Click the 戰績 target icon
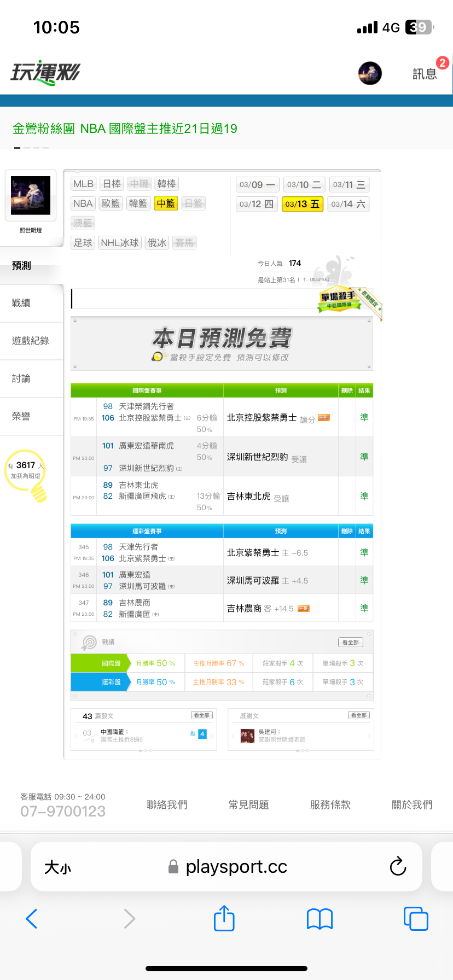 point(89,642)
